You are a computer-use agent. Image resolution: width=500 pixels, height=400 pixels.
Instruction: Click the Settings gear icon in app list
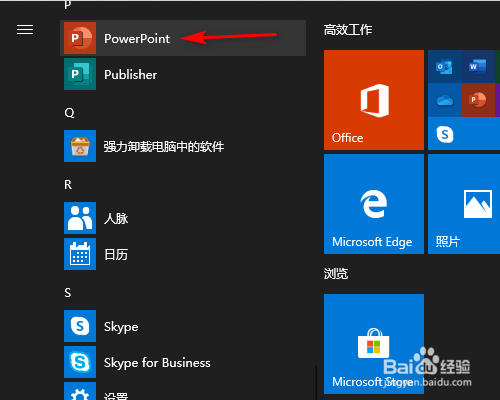tap(80, 391)
